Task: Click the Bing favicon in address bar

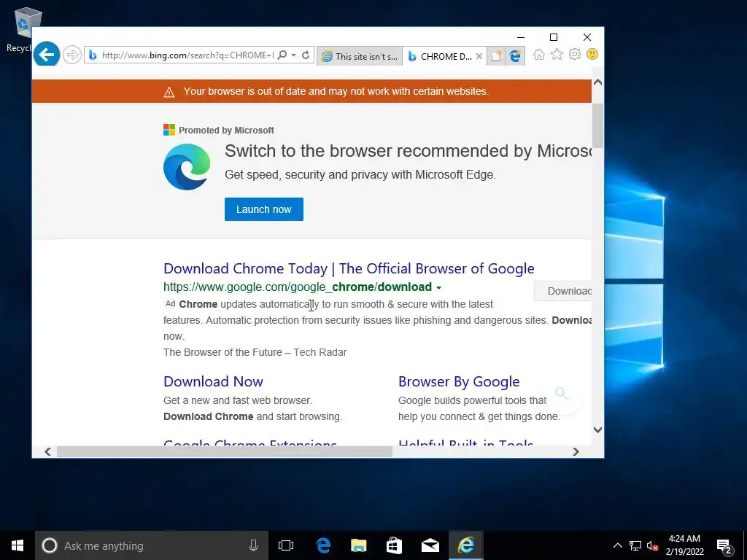Action: tap(93, 55)
